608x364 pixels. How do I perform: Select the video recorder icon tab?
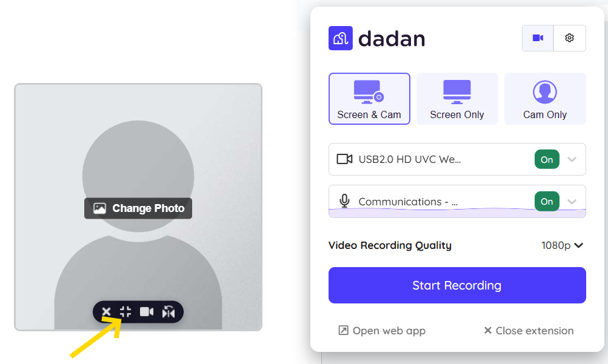538,38
